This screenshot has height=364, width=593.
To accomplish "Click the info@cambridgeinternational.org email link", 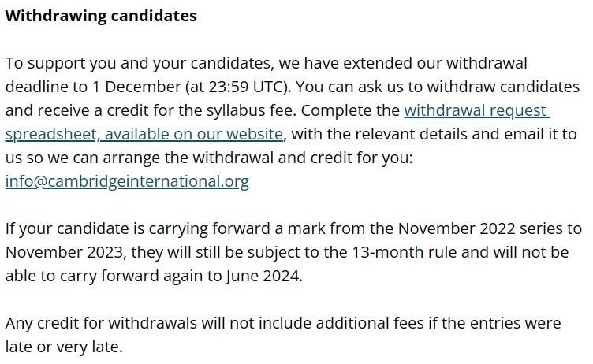I will pyautogui.click(x=127, y=181).
